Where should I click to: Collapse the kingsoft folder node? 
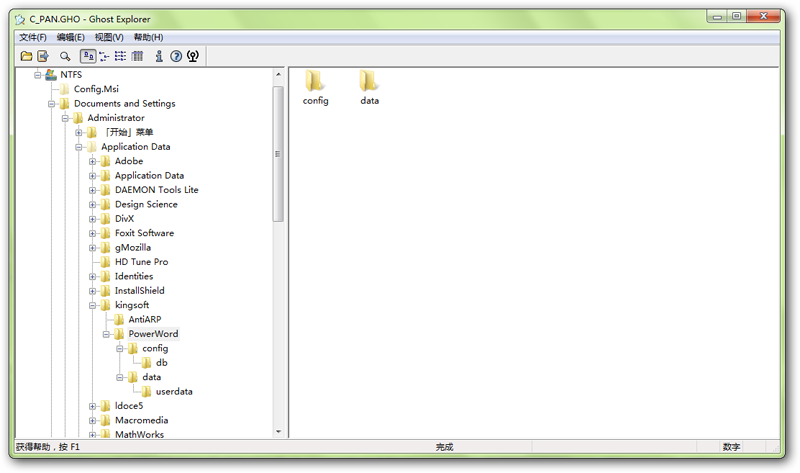point(92,306)
